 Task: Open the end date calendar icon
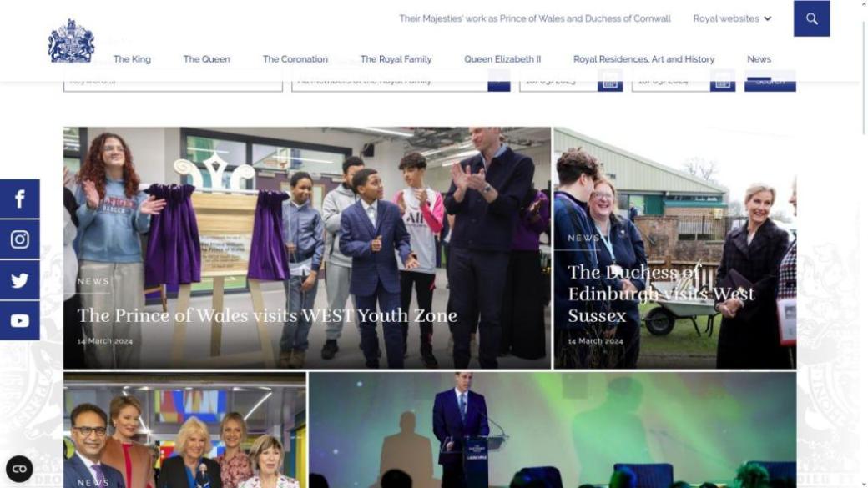pos(723,83)
